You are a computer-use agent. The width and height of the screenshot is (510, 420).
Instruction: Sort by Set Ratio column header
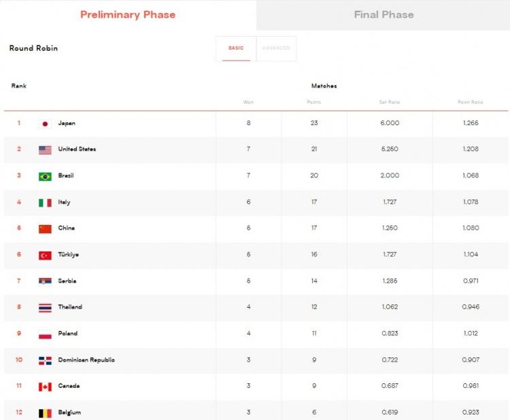coord(389,102)
